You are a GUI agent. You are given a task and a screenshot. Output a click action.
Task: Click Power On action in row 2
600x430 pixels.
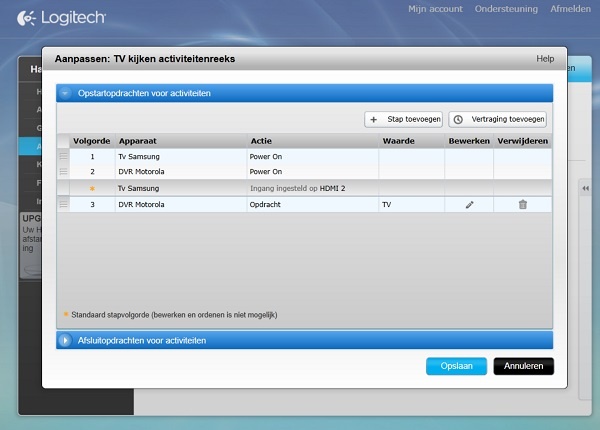click(x=266, y=172)
